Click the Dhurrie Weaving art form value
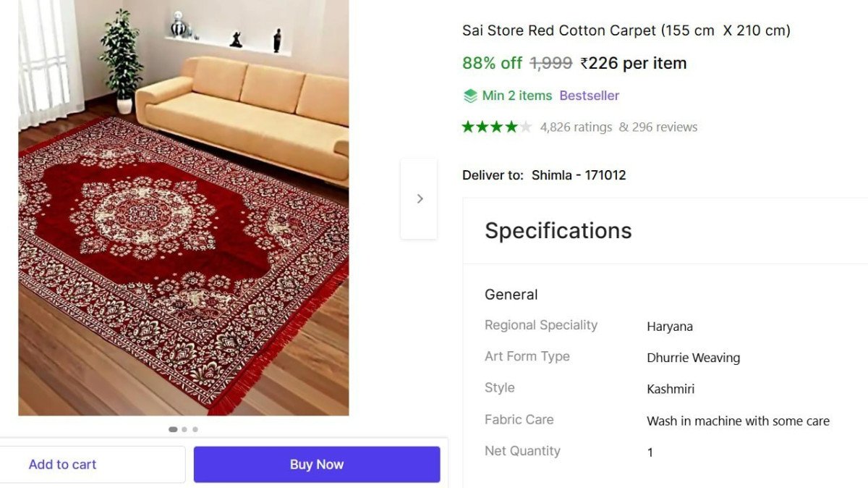The width and height of the screenshot is (868, 488). (693, 358)
